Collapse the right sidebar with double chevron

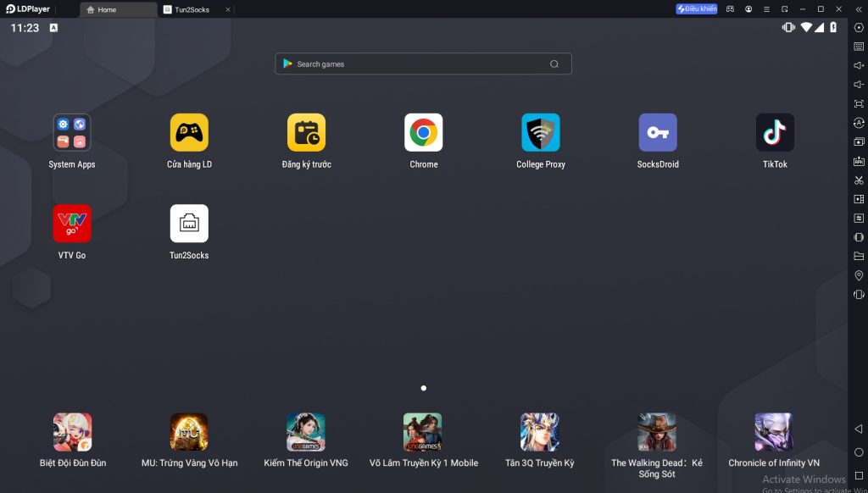pyautogui.click(x=859, y=9)
